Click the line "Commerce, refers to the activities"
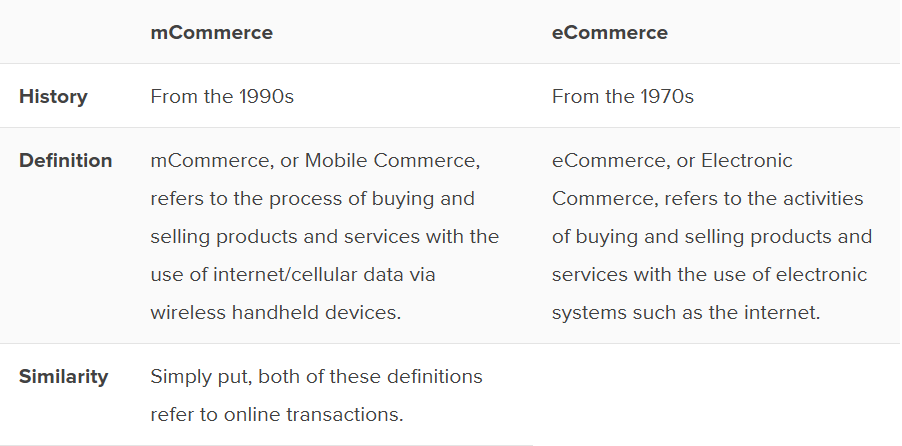 pyautogui.click(x=707, y=199)
